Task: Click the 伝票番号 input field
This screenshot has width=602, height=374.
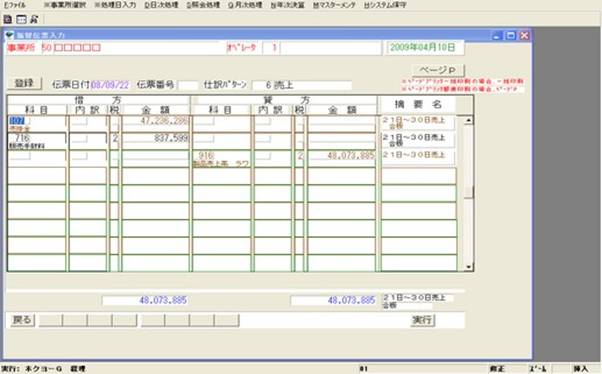Action: pyautogui.click(x=188, y=85)
